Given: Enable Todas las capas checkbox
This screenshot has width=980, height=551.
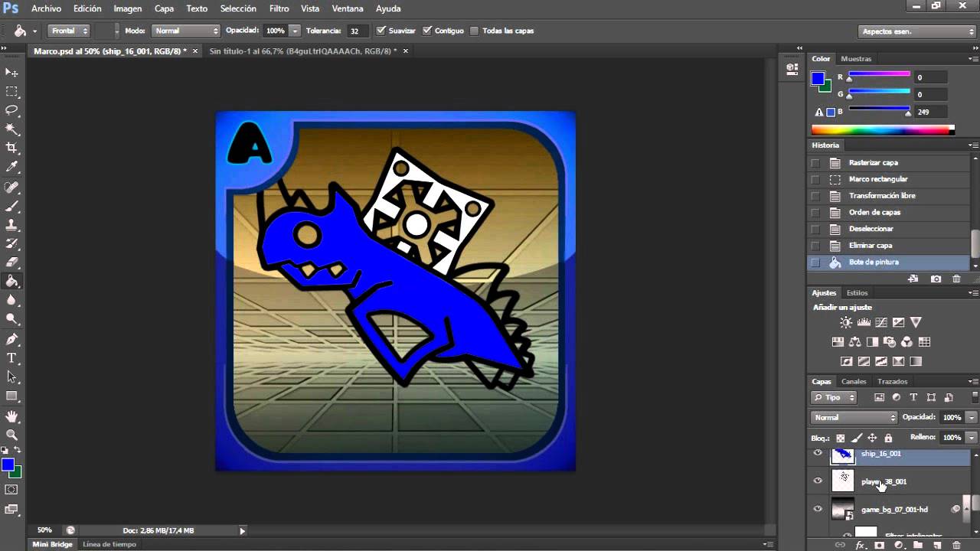Looking at the screenshot, I should (475, 31).
